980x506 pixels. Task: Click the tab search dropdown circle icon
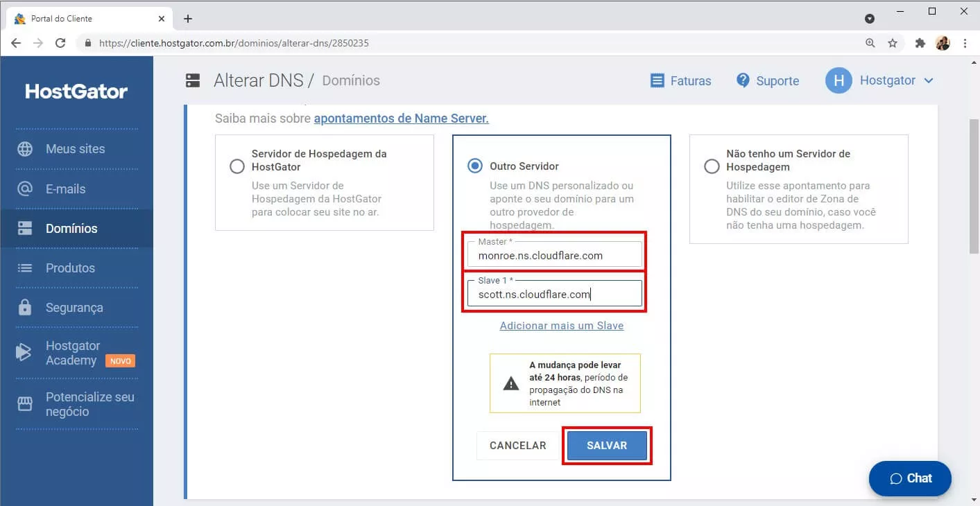870,19
